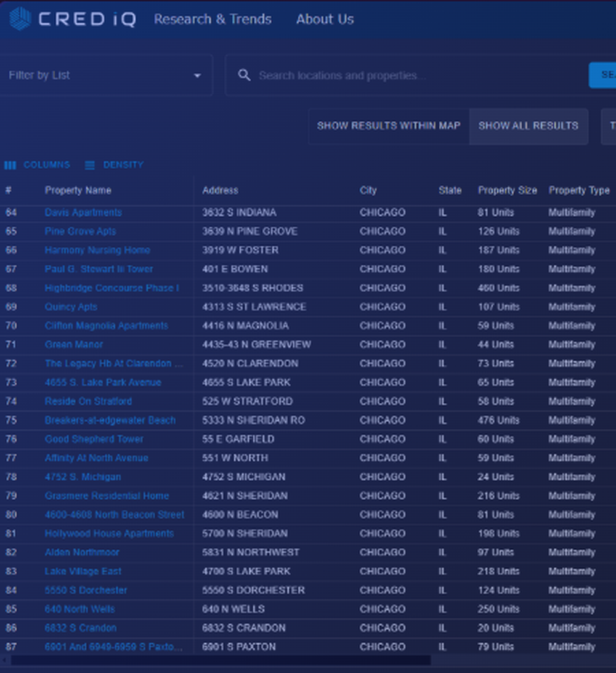Open the Breakers-at-edgewater Beach link
616x673 pixels.
click(110, 420)
